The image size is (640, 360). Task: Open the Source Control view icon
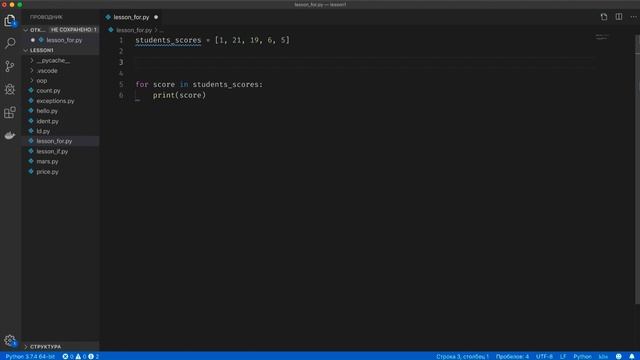(x=10, y=66)
